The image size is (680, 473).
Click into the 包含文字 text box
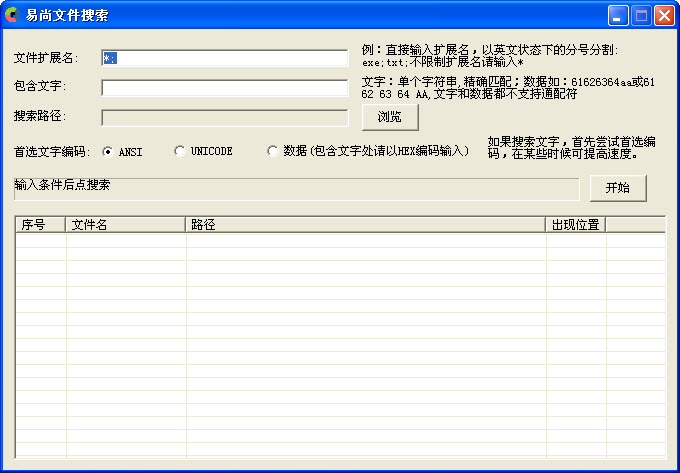(x=224, y=87)
